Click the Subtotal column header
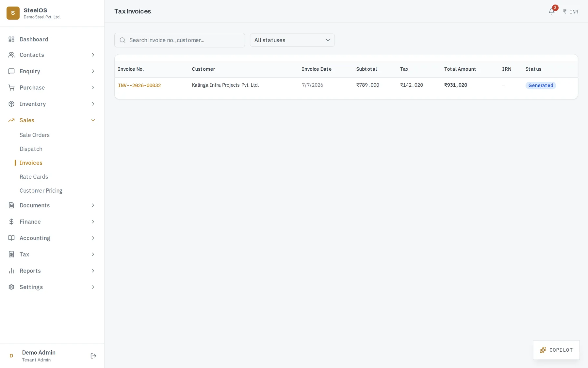 coord(367,69)
